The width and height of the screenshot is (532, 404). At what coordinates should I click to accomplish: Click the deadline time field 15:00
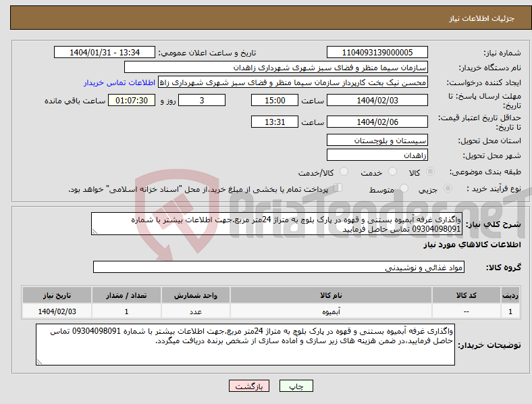click(275, 101)
